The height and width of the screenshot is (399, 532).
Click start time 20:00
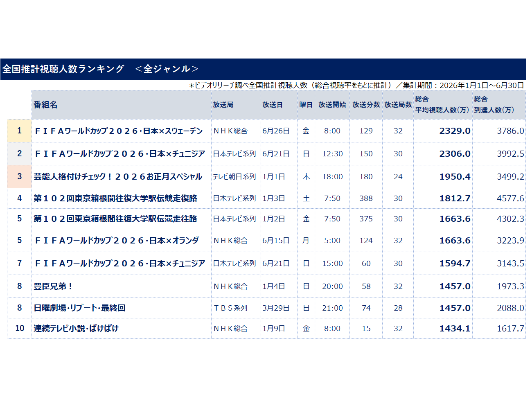pyautogui.click(x=332, y=286)
